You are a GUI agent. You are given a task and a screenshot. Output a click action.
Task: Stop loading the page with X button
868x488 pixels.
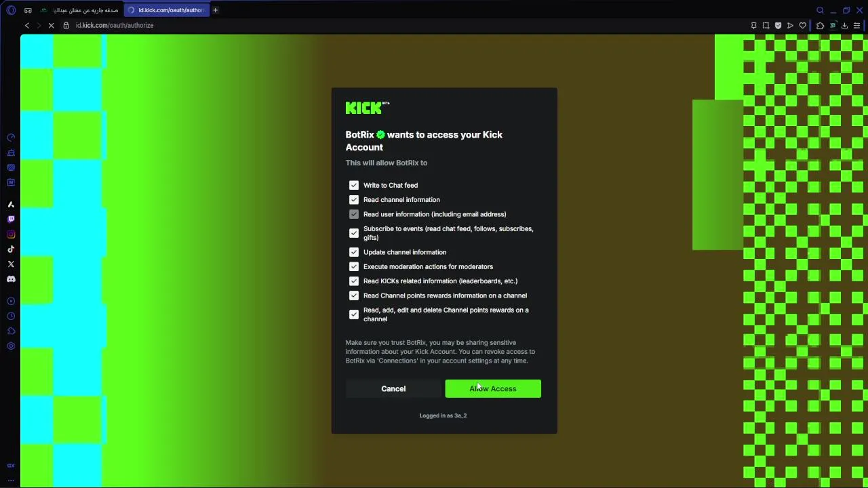click(x=51, y=25)
